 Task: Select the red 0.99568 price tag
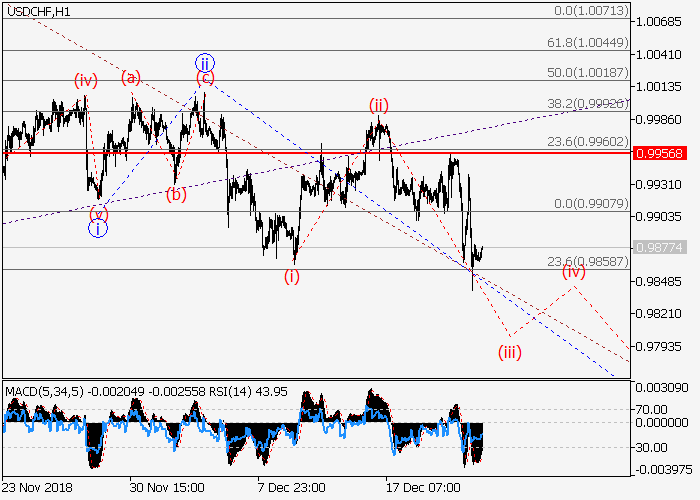(660, 153)
